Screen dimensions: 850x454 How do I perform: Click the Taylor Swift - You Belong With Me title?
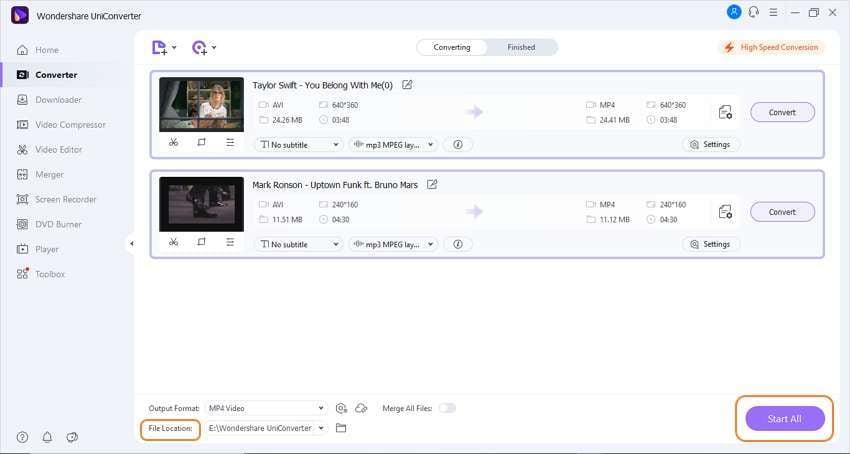323,85
